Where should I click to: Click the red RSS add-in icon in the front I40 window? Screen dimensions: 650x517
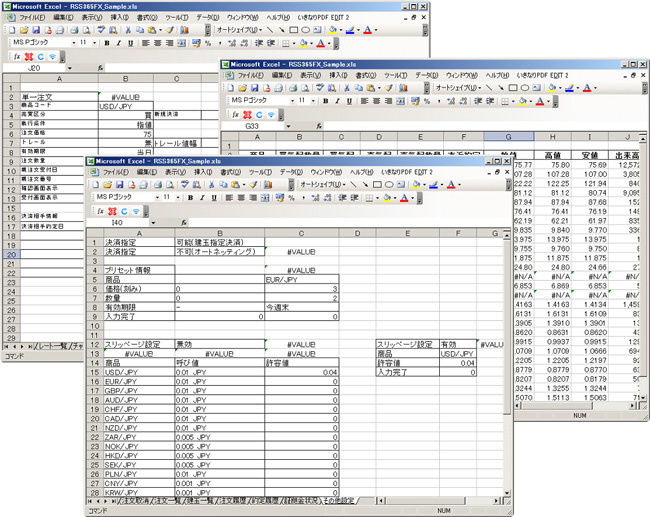tap(112, 211)
